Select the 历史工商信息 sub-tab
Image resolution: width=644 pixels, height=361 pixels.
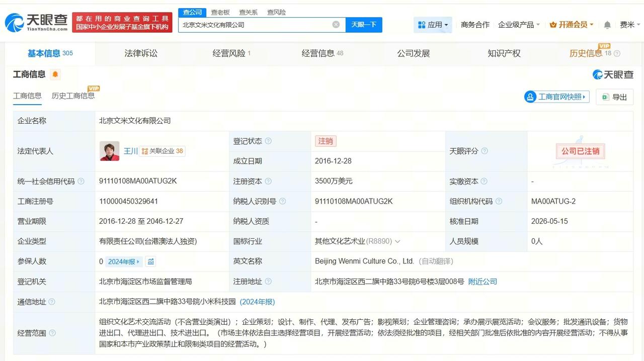(73, 96)
